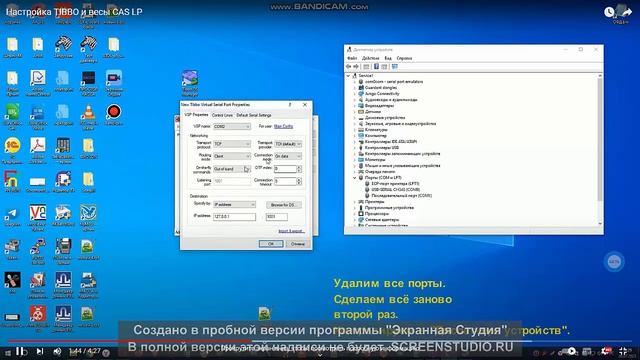Click monitor scan icon in Device Manager toolbar

coord(394,67)
